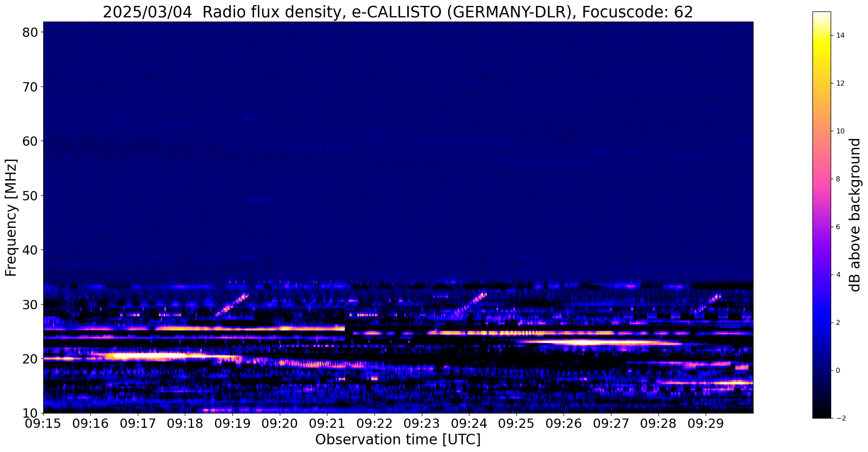Click the 'dB above background' colorbar label

pos(855,215)
